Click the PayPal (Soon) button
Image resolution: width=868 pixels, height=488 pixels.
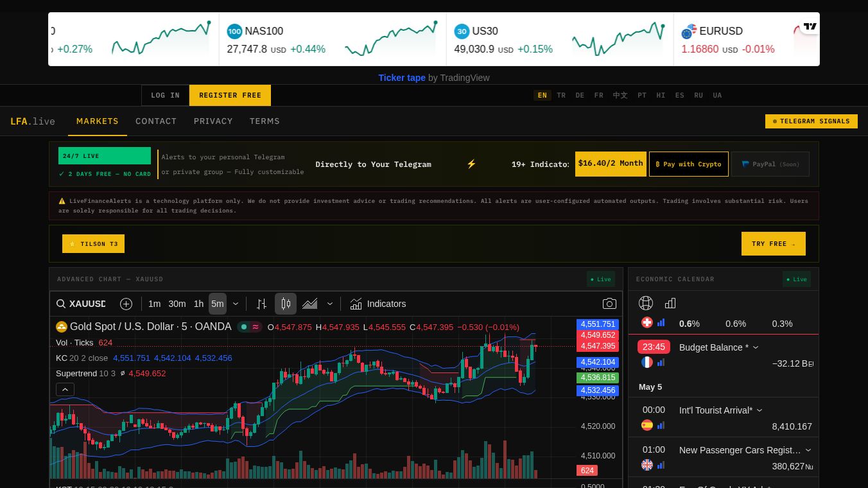pos(770,164)
